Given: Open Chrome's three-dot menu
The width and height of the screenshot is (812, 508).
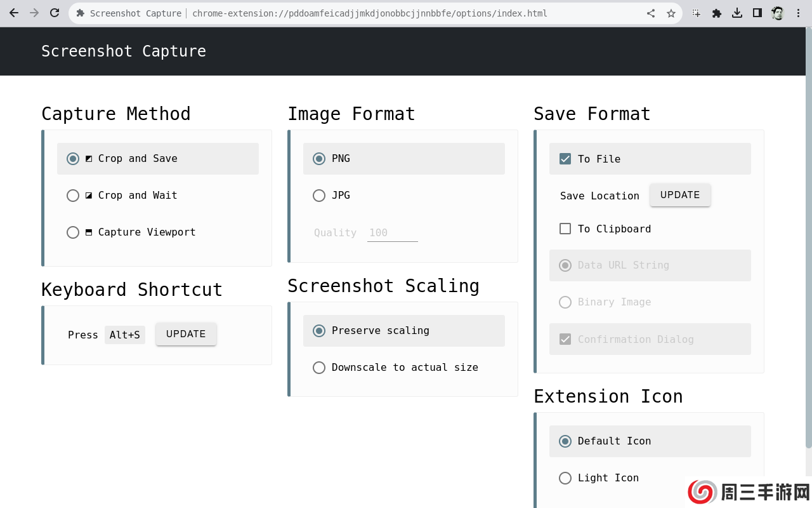Looking at the screenshot, I should 798,13.
